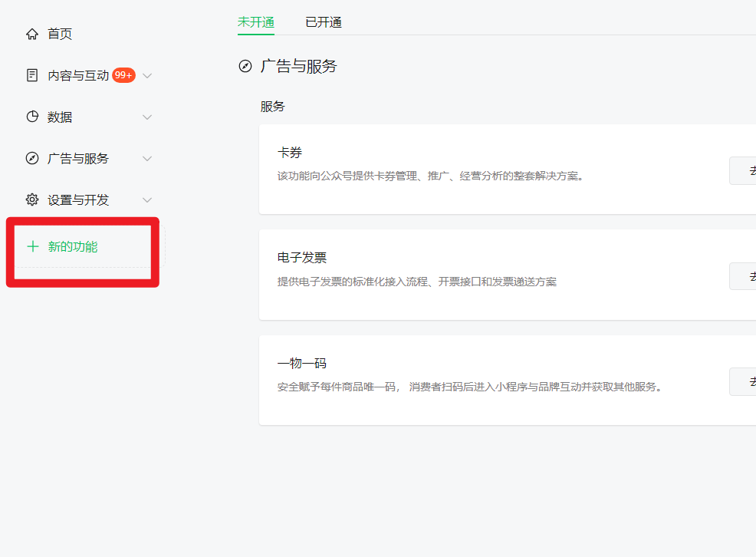The image size is (756, 557).
Task: Click the document icon beside 内容与互动
Action: 32,75
